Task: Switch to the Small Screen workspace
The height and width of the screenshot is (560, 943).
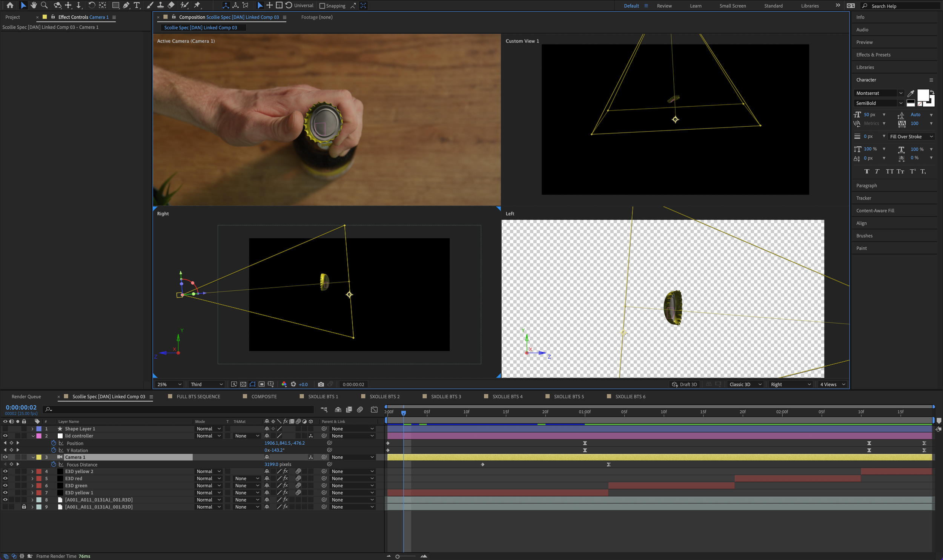Action: 733,6
